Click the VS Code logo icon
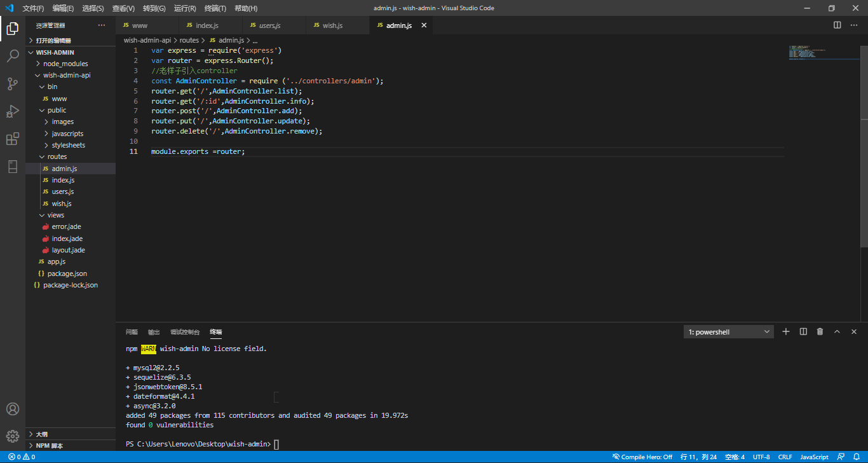Viewport: 868px width, 463px height. 9,8
